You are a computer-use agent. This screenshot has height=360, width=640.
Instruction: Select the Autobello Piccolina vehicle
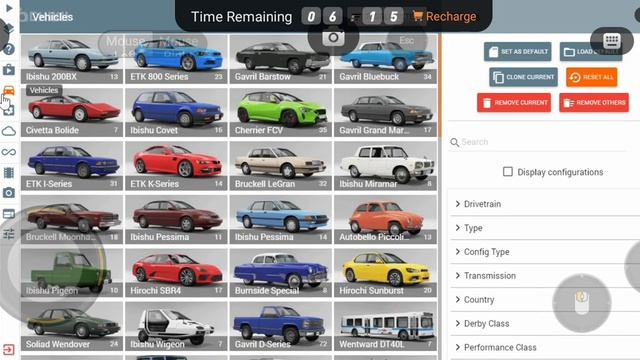point(385,220)
